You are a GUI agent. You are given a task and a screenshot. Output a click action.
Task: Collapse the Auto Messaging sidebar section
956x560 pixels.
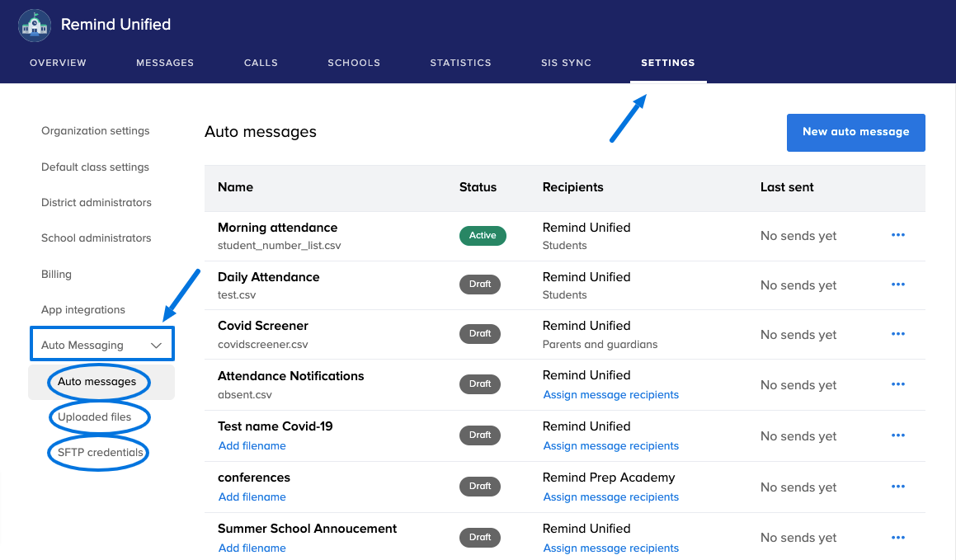tap(156, 346)
